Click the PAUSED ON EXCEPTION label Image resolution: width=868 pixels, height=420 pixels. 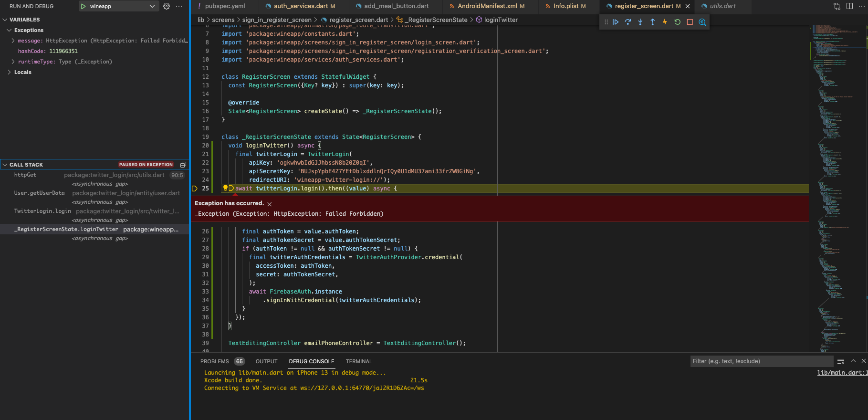point(146,165)
